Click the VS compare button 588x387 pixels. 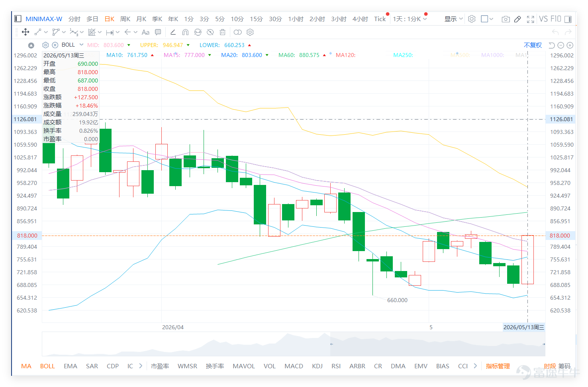coord(543,19)
